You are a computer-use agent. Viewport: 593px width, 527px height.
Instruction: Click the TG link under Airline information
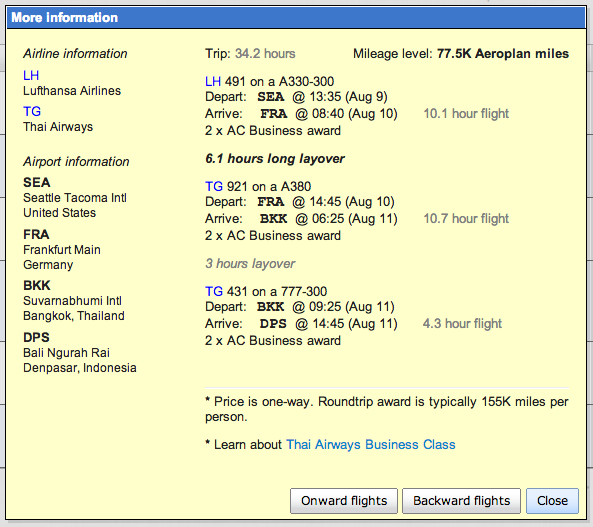[32, 111]
